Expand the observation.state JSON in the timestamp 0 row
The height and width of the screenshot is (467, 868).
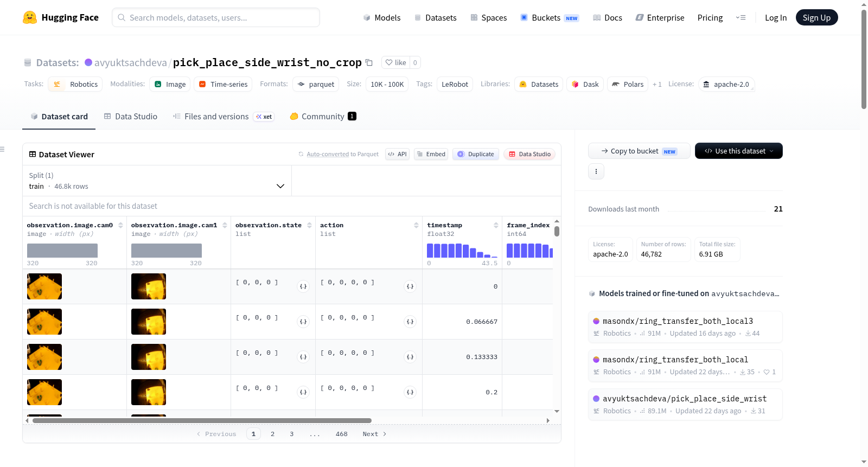coord(303,286)
